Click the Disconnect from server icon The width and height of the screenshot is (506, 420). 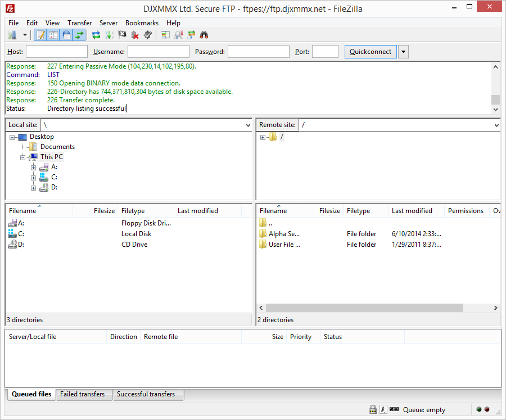(x=135, y=35)
